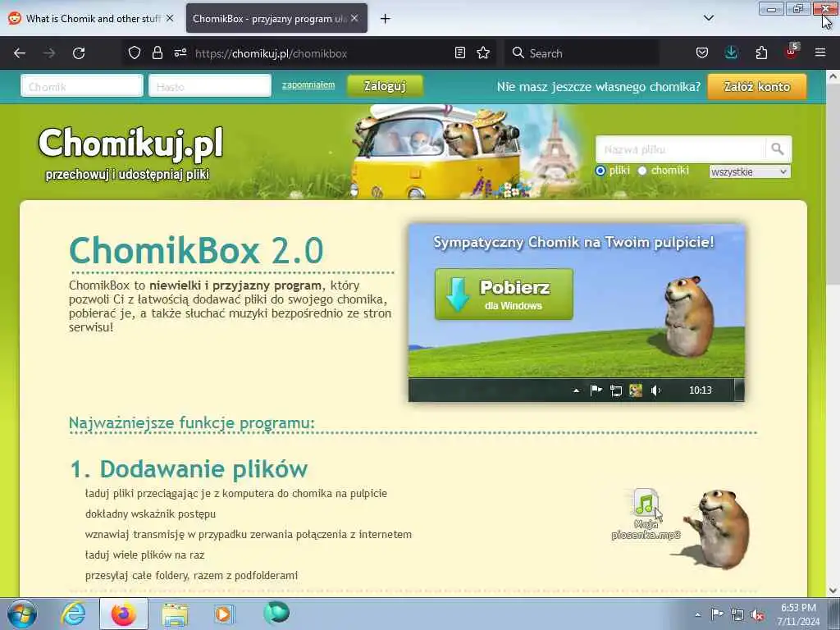This screenshot has height=630, width=840.
Task: Click 'ładuj wiele plików na raz' line
Action: pyautogui.click(x=144, y=555)
